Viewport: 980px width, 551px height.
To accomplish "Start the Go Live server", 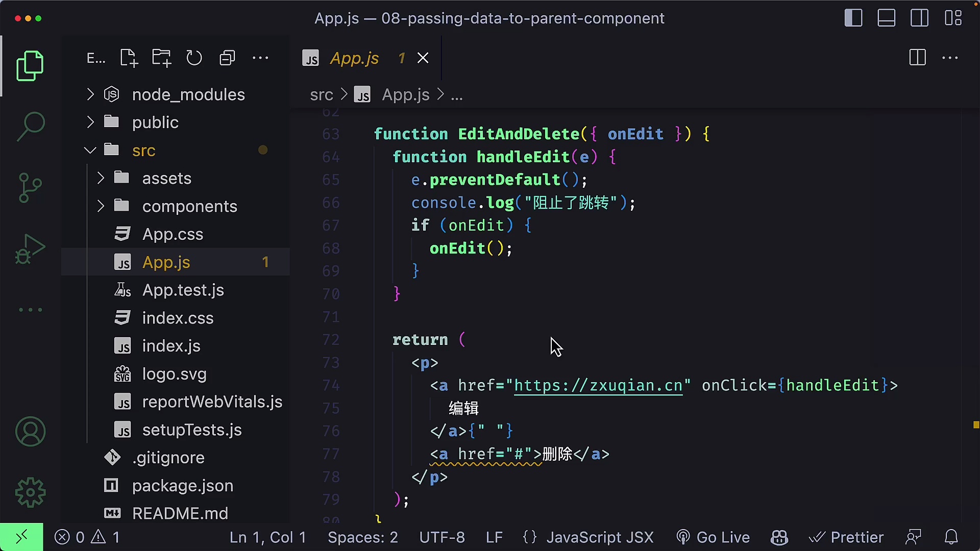I will click(x=713, y=537).
